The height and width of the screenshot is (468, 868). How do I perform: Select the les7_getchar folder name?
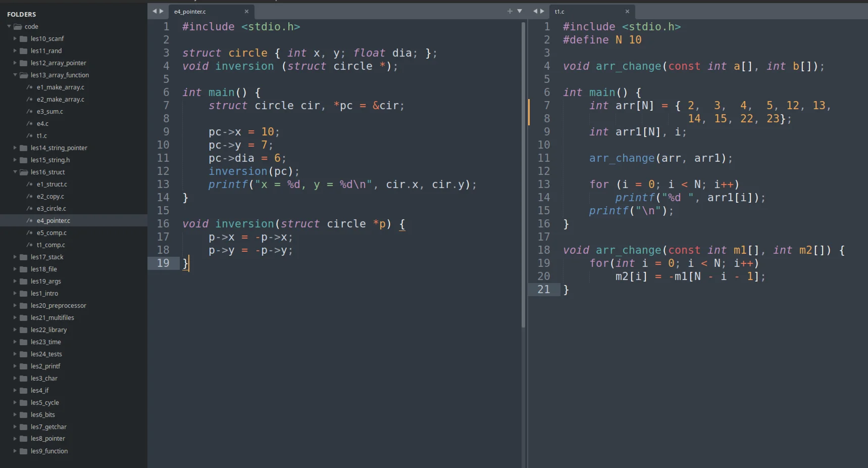coord(48,427)
